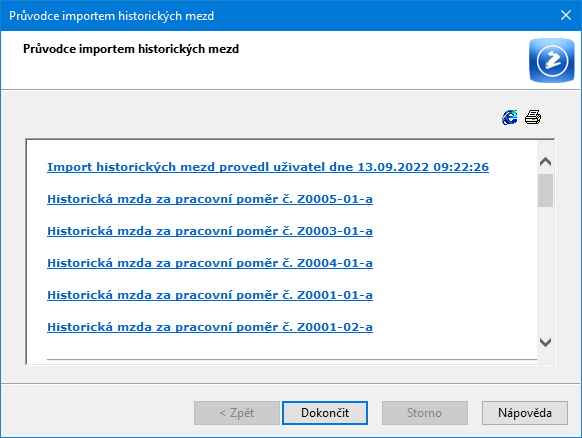Open link for pracovní poměr Z0001-01-a
Image resolution: width=582 pixels, height=438 pixels.
point(210,295)
